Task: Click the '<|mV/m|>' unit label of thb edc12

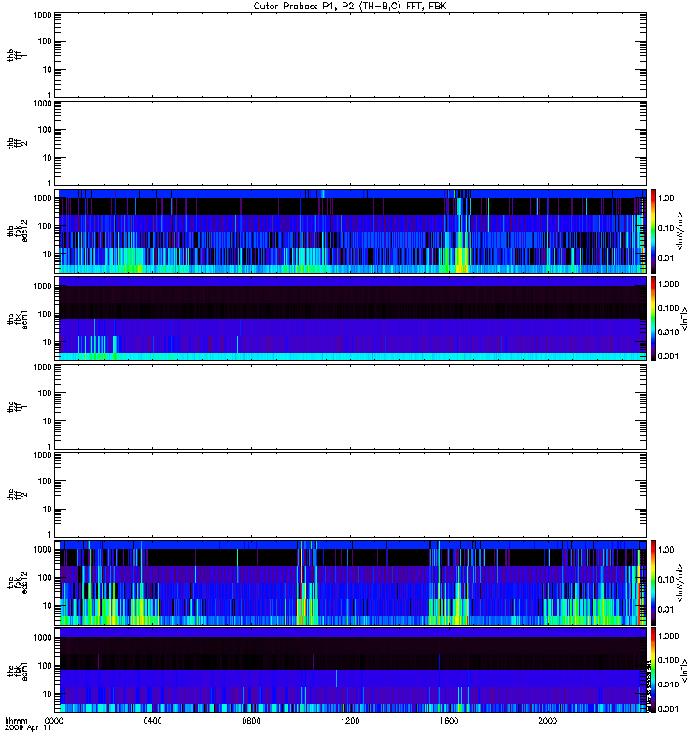Action: click(679, 231)
